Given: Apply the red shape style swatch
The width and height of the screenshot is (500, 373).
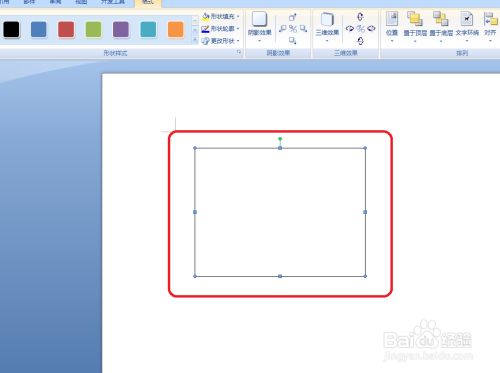Looking at the screenshot, I should [66, 29].
